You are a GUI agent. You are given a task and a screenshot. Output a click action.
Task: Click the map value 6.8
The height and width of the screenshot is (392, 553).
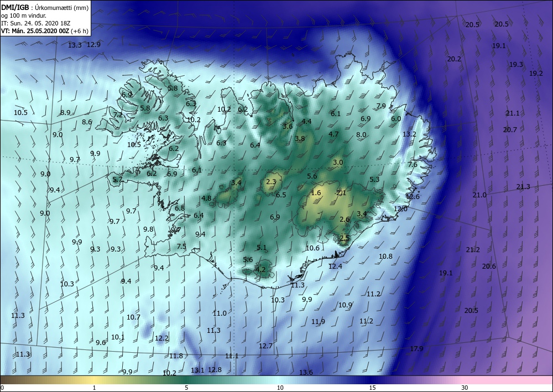180,208
